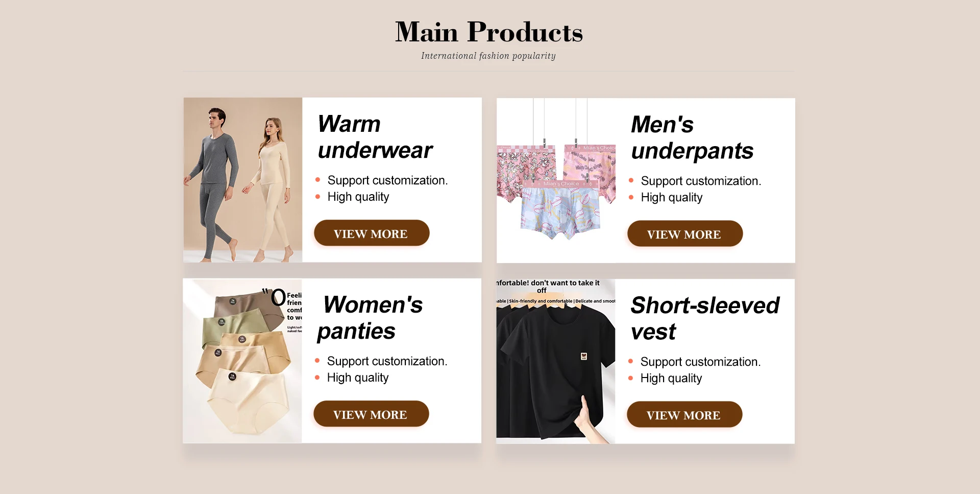
Task: Click the small logo patch on black t-shirt
Action: click(584, 356)
